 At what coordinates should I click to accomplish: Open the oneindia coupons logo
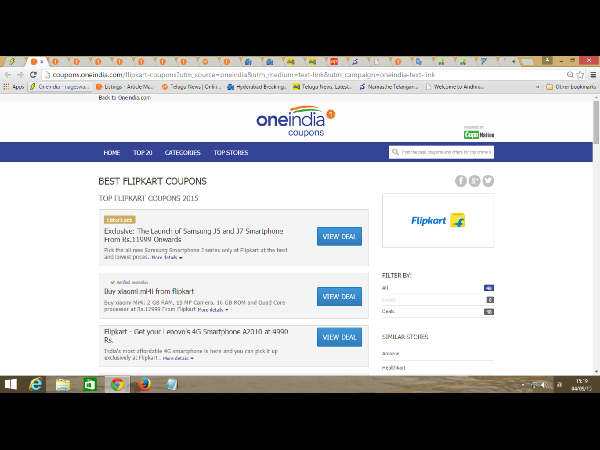pyautogui.click(x=297, y=120)
